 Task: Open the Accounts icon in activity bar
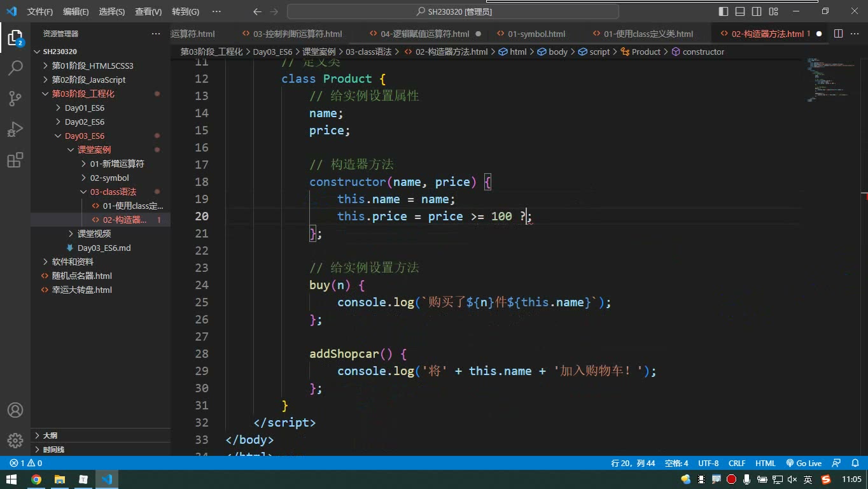(15, 410)
